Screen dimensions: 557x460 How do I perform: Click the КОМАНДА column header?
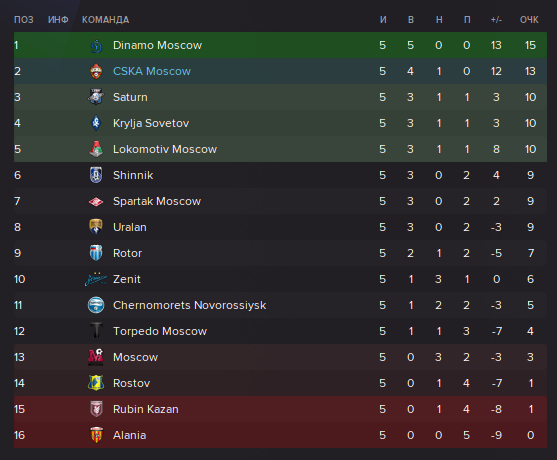click(106, 20)
